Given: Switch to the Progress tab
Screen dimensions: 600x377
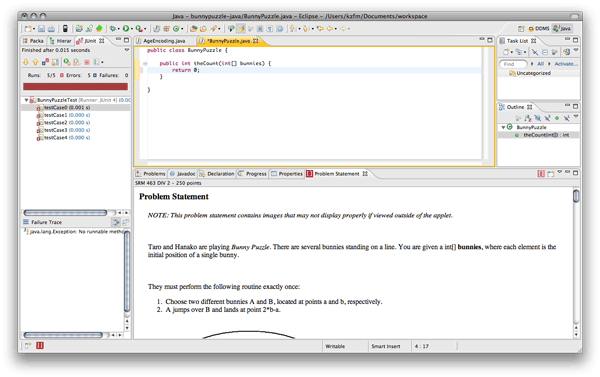Looking at the screenshot, I should (252, 174).
